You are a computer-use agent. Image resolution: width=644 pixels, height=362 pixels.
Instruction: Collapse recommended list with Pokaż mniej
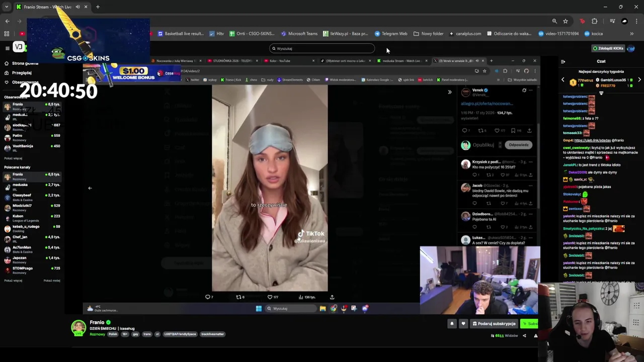[52, 281]
